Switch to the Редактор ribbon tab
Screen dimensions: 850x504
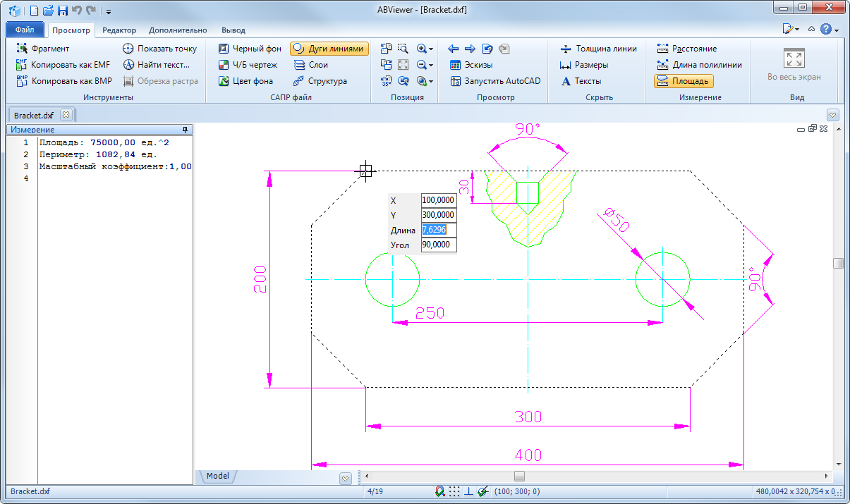tap(119, 30)
